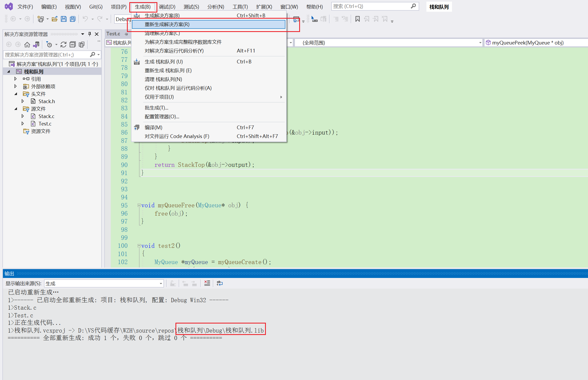Click the Clear All output icon
The height and width of the screenshot is (380, 588).
point(207,283)
